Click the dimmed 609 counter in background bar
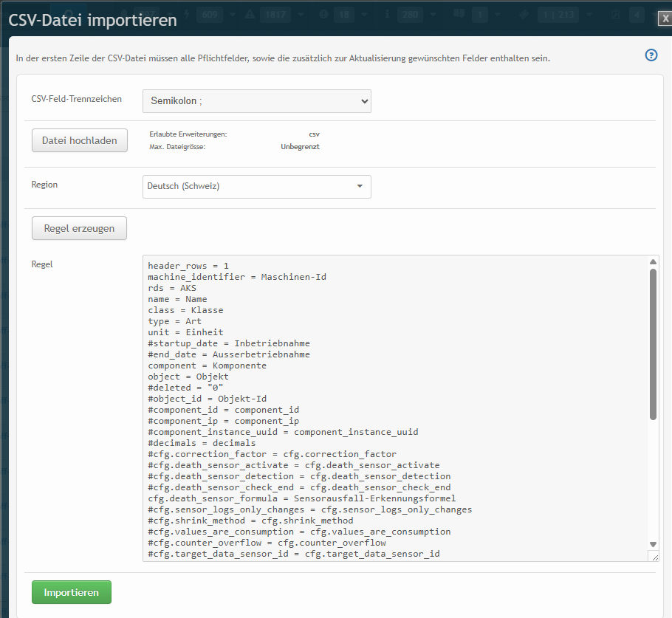Viewport: 672px width, 618px height. pos(210,15)
